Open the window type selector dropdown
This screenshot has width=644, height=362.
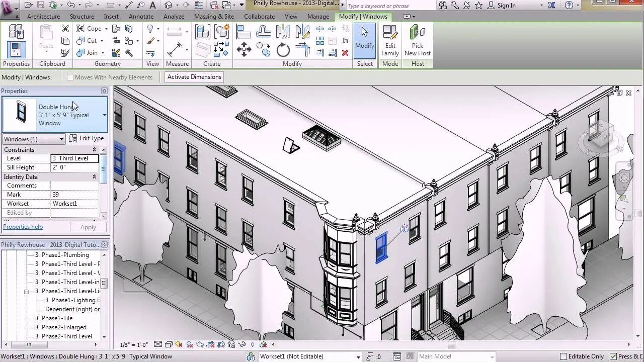tap(105, 115)
